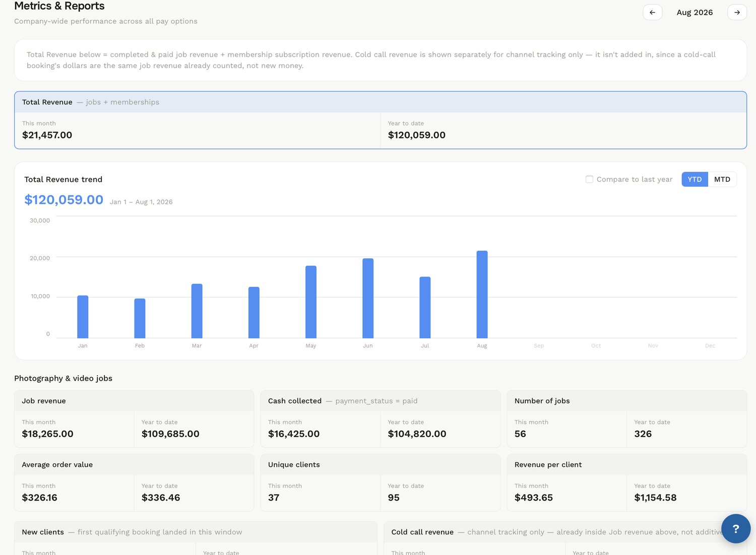756x555 pixels.
Task: Click Revenue per client year to date $1,154.58
Action: 655,498
